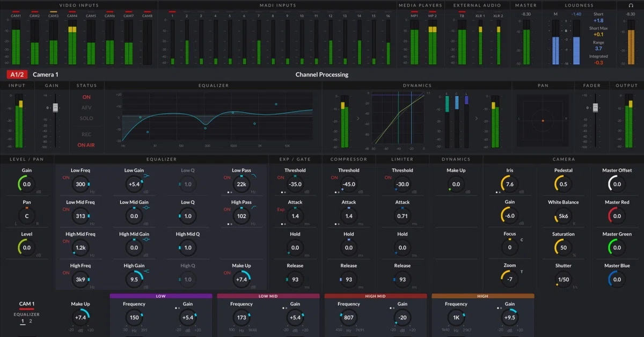The width and height of the screenshot is (644, 337).
Task: Click the REC status button
Action: pos(86,134)
